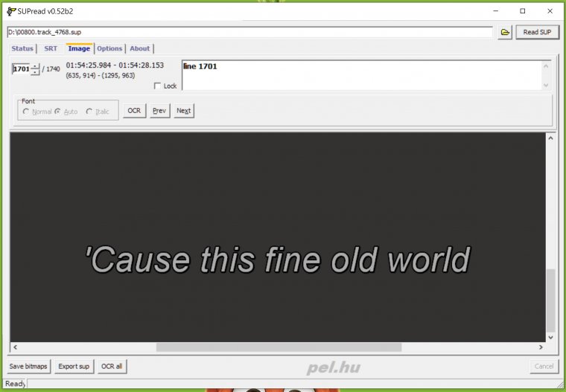The height and width of the screenshot is (392, 566).
Task: Decrease the subtitle number with the down stepper
Action: click(35, 71)
